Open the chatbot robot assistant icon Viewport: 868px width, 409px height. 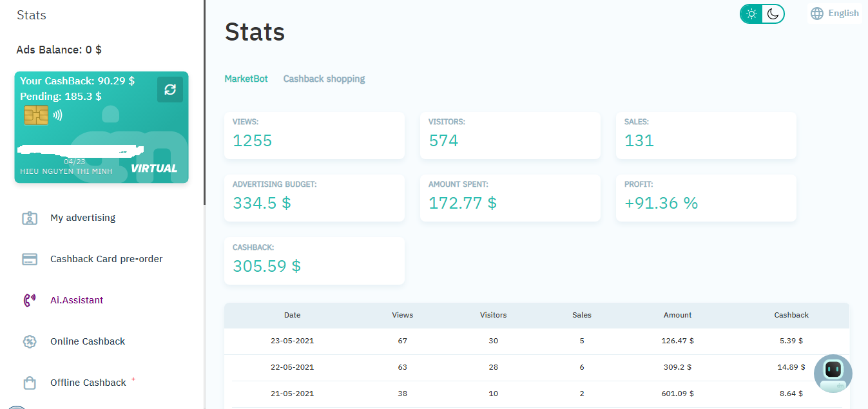833,373
